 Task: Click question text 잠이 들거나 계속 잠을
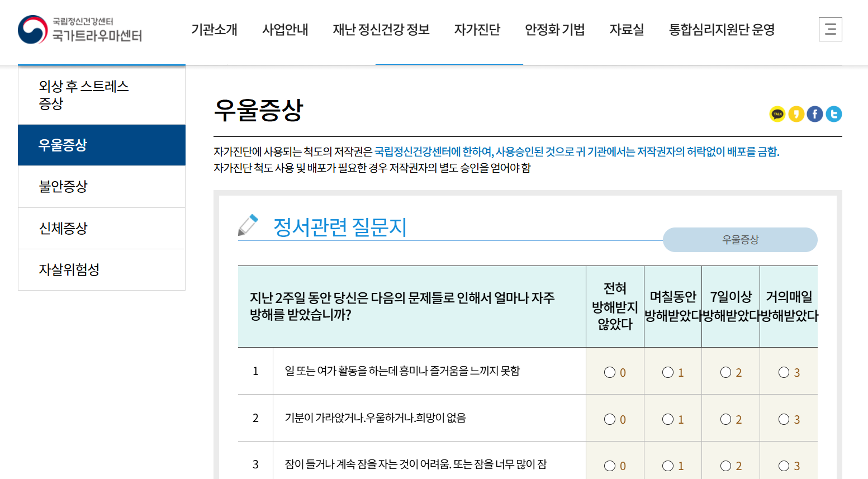[416, 464]
